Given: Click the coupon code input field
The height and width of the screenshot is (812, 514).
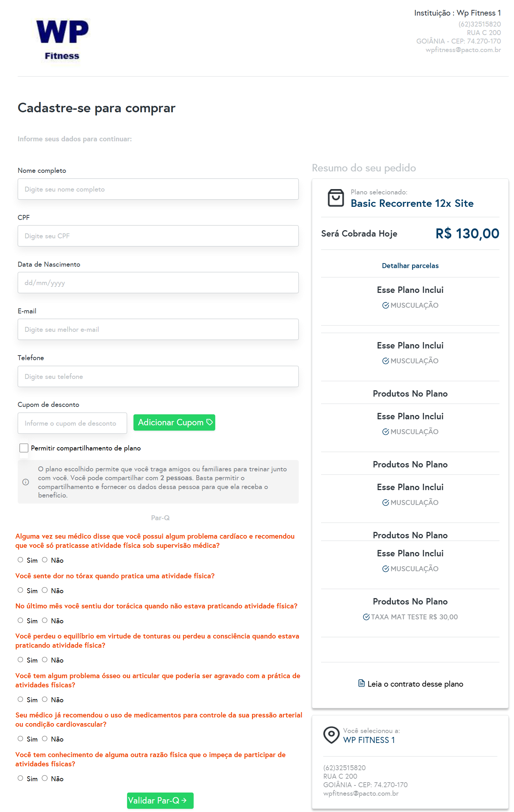Looking at the screenshot, I should point(72,423).
